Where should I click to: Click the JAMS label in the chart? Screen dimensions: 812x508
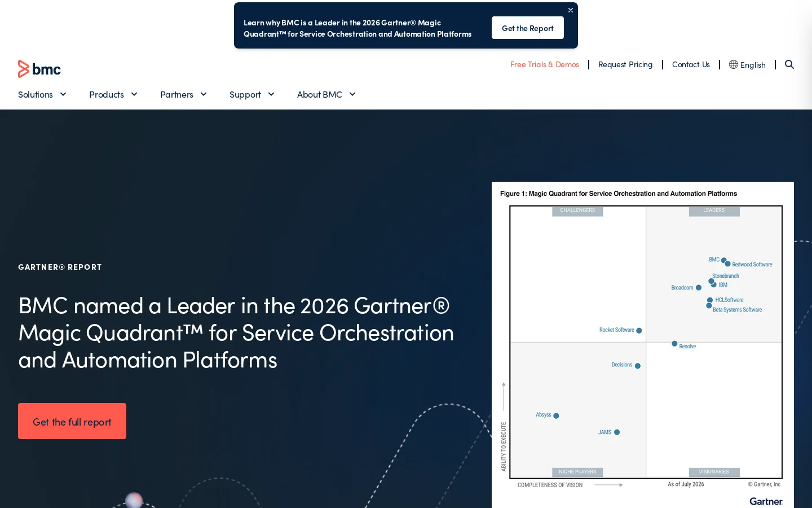(x=605, y=432)
